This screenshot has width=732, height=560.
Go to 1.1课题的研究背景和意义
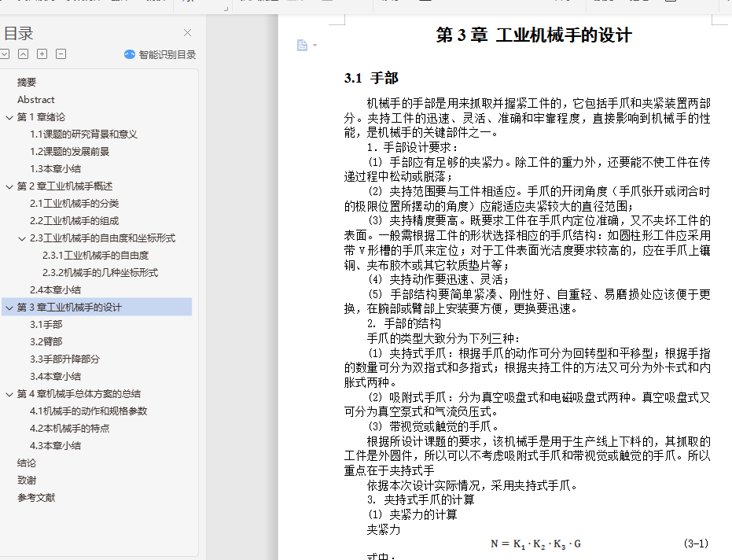point(83,134)
